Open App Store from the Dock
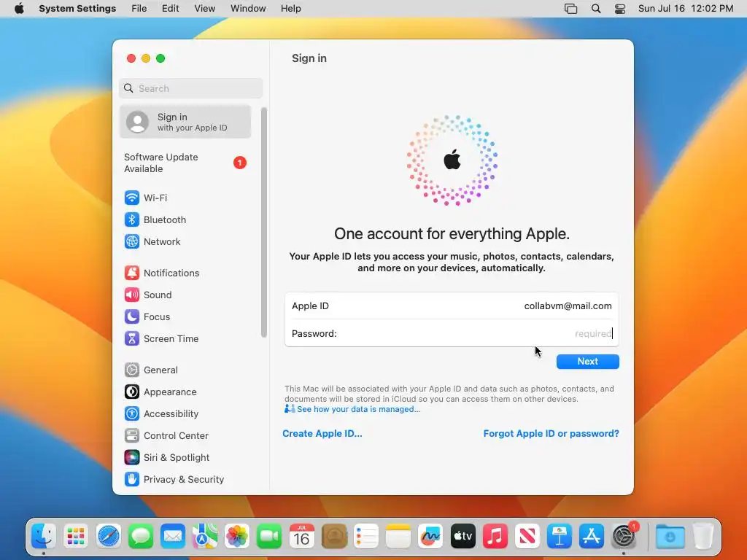 click(592, 537)
